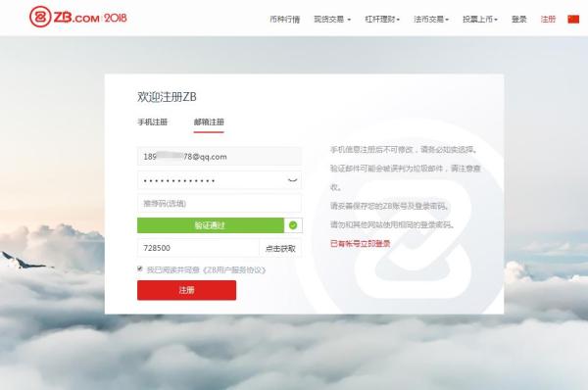Select the 邮箱注册 tab
Viewport: 588px width, 390px height.
click(x=209, y=122)
